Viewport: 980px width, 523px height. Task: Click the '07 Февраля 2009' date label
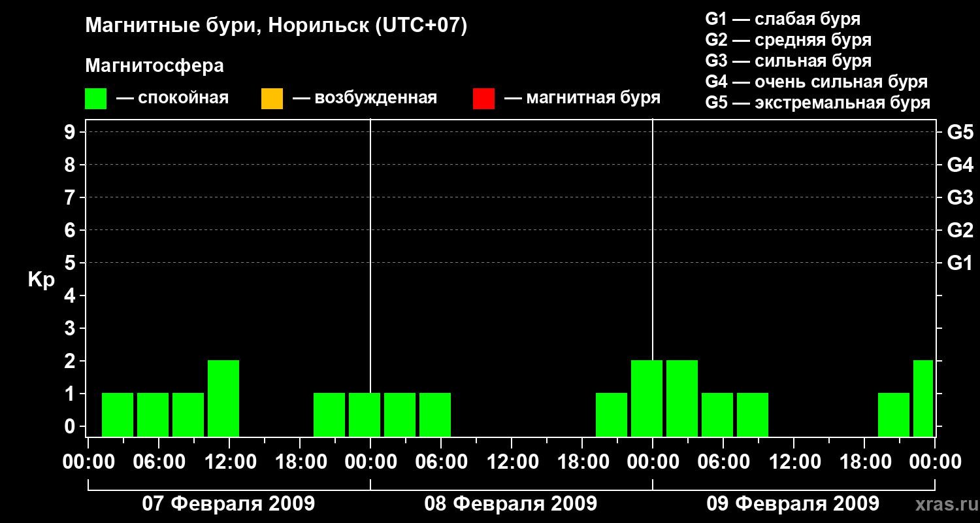point(229,504)
